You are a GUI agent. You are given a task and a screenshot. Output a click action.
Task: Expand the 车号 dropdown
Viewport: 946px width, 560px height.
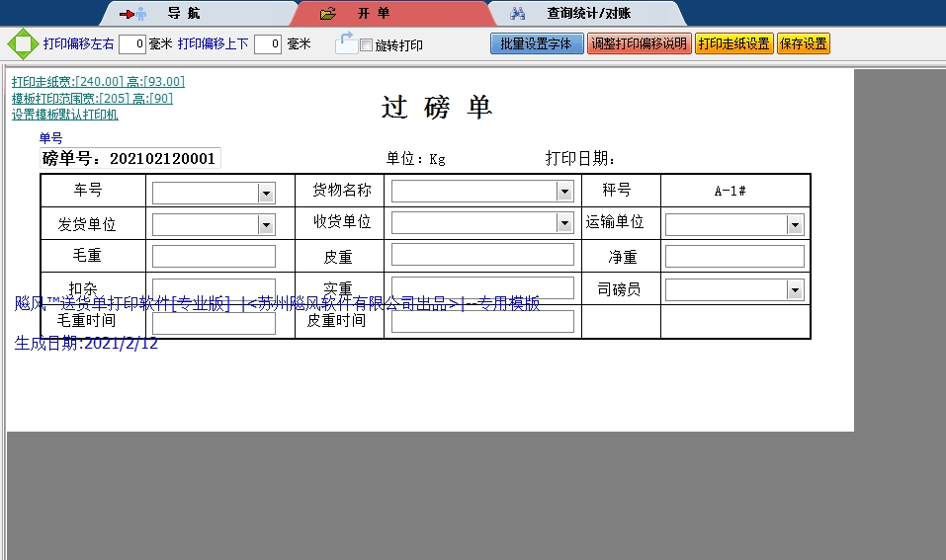[x=266, y=194]
